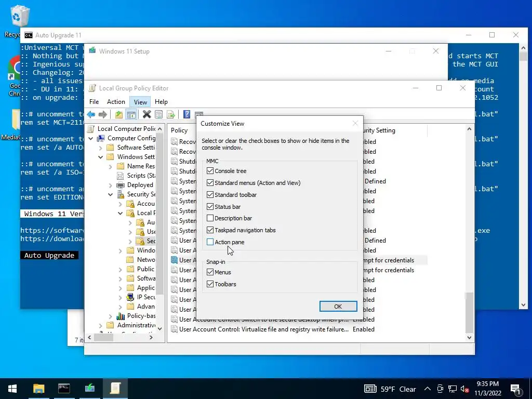Close the Customize View dialog
The height and width of the screenshot is (399, 532).
point(355,124)
